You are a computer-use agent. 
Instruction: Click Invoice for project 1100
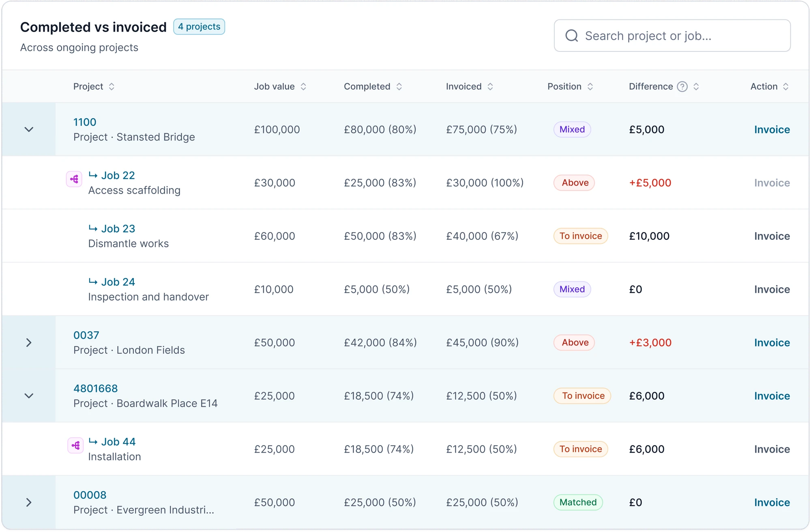[772, 130]
